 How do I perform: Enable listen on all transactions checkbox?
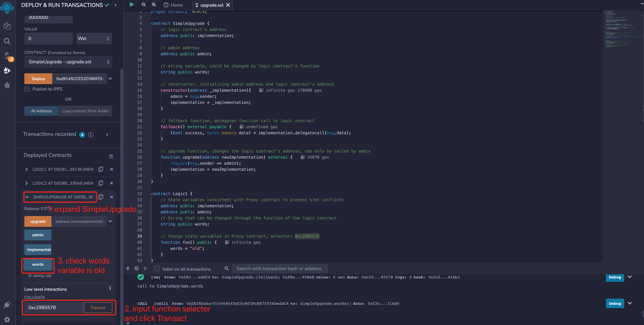click(157, 268)
